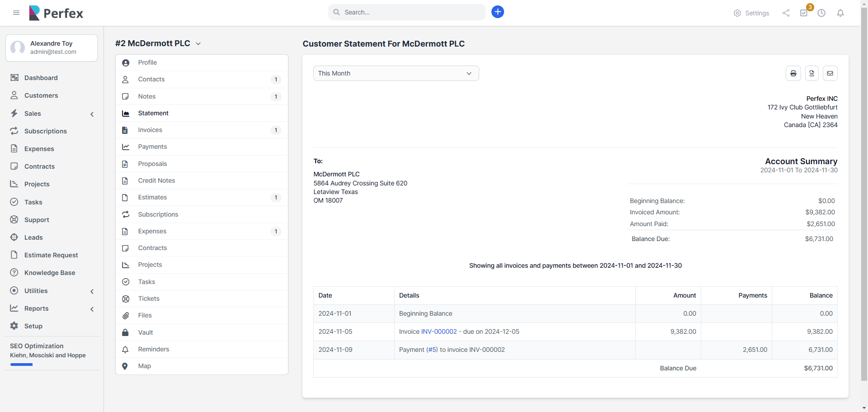Expand the McDermott PLC customer switcher

tap(198, 44)
